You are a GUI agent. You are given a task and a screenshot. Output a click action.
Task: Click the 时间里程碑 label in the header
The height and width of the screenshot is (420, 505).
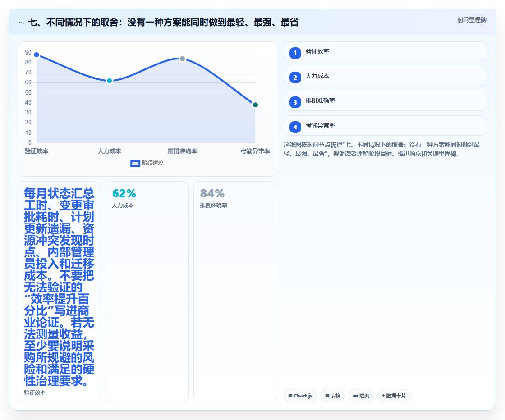[472, 20]
